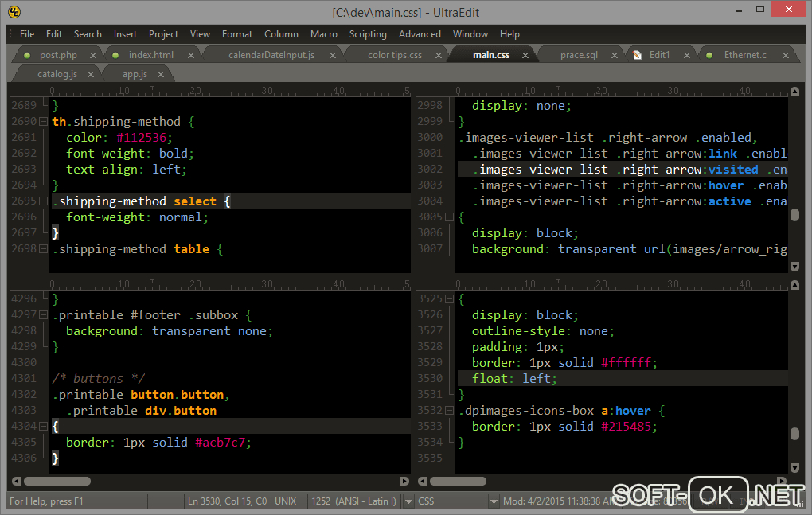
Task: Collapse the code fold at line 2698
Action: (43, 249)
